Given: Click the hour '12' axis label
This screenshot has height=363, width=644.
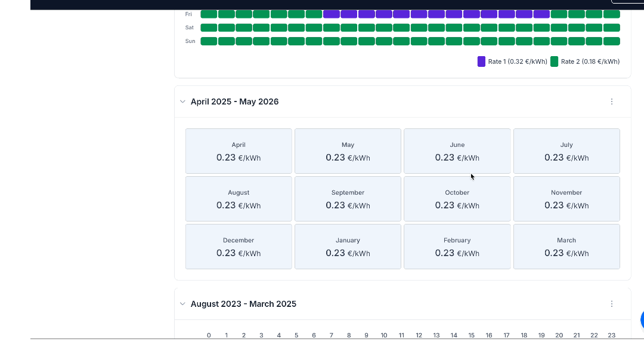Looking at the screenshot, I should [419, 336].
